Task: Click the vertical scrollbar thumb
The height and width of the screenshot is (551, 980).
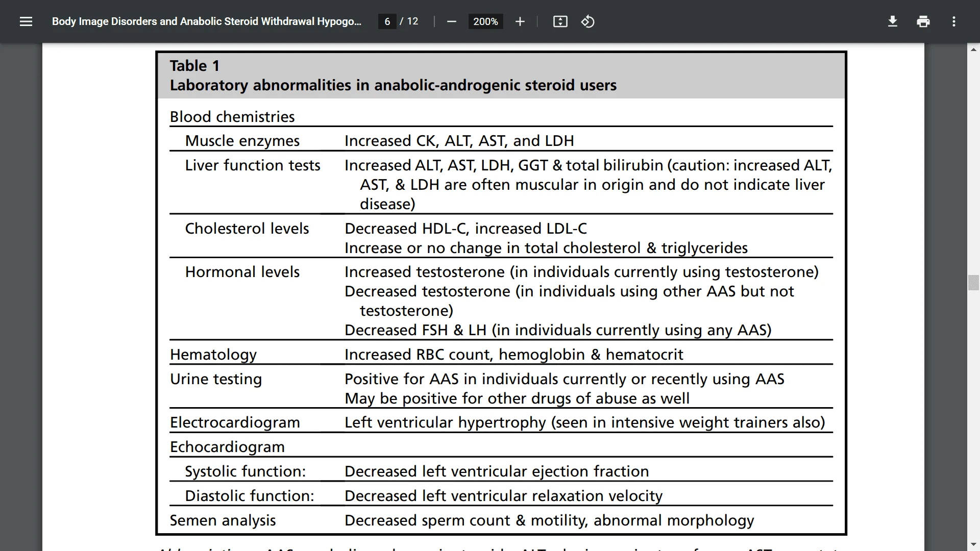Action: (x=973, y=283)
